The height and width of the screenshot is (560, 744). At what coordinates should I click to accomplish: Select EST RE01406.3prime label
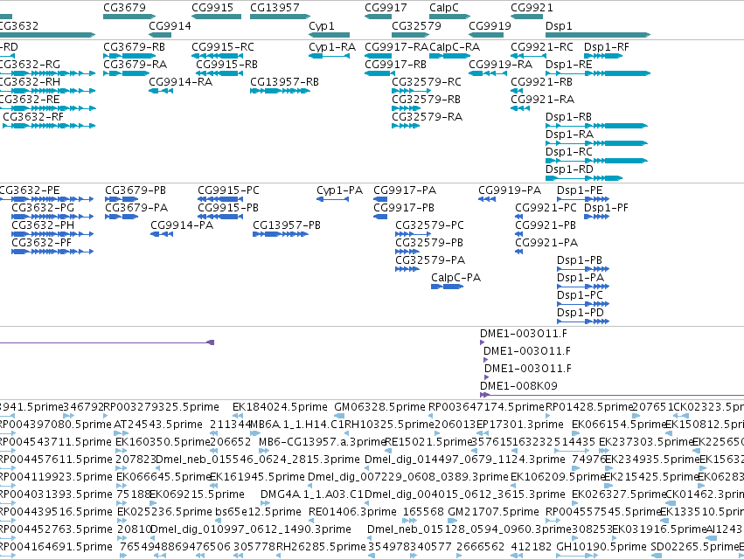(x=352, y=512)
